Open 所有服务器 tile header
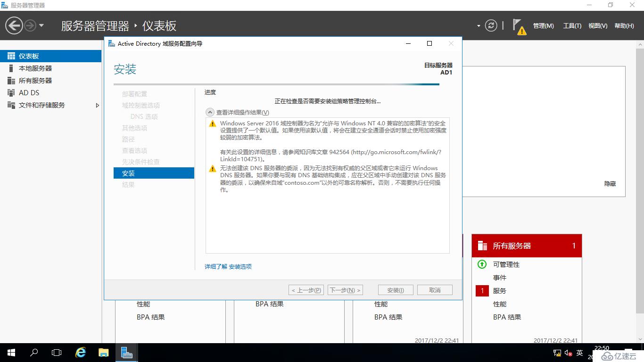The image size is (644, 362). coord(527,246)
